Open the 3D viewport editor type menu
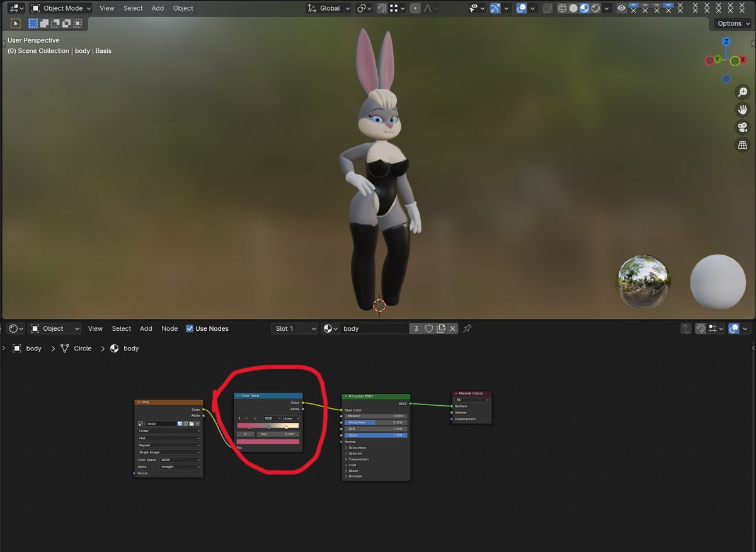The height and width of the screenshot is (552, 756). click(x=17, y=8)
